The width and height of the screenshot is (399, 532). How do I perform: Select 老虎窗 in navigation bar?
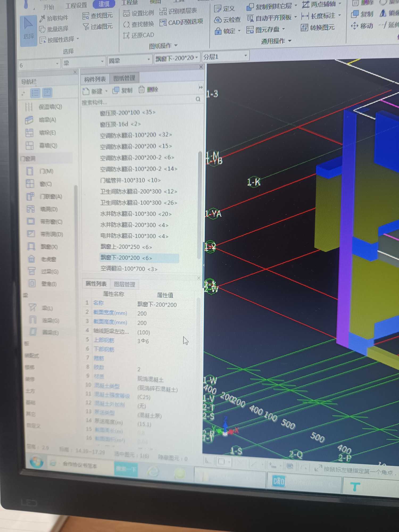43,259
